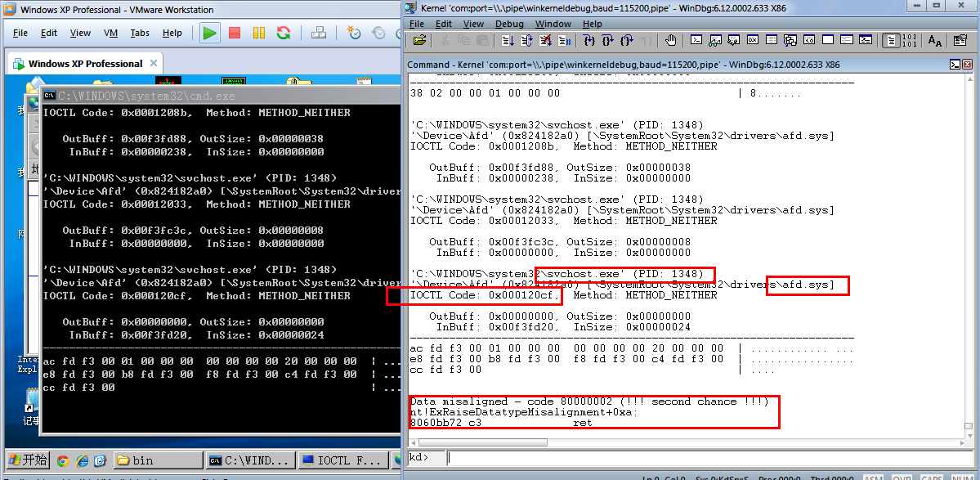980x480 pixels.
Task: Launch Chrome from XP quick launch
Action: click(62, 461)
